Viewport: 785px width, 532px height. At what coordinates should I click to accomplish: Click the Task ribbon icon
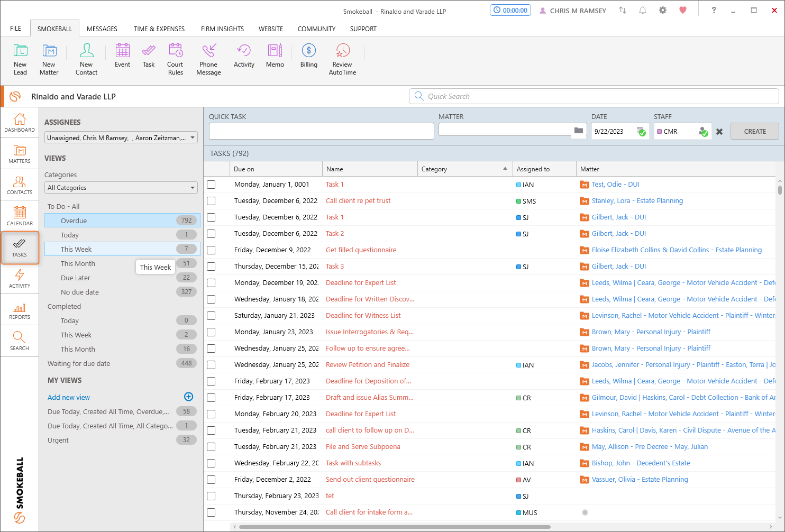149,56
